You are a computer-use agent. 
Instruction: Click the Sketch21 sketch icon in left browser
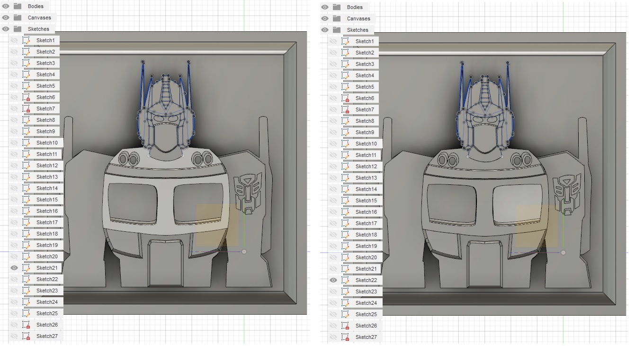pos(27,268)
